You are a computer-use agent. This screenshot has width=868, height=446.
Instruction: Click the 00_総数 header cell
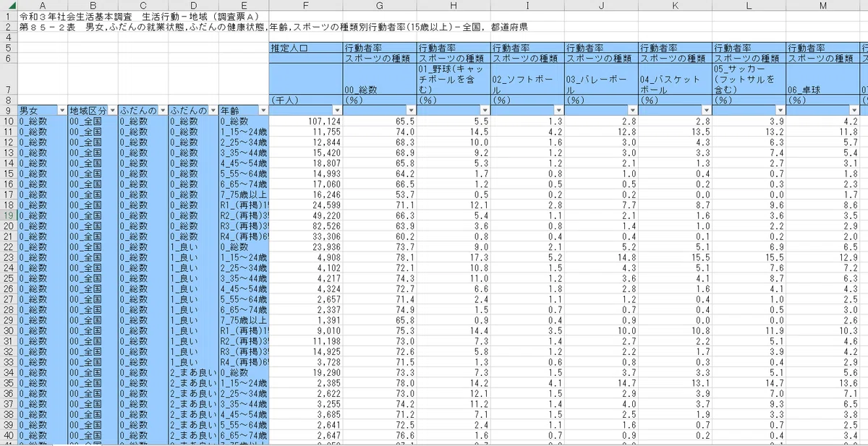point(380,79)
